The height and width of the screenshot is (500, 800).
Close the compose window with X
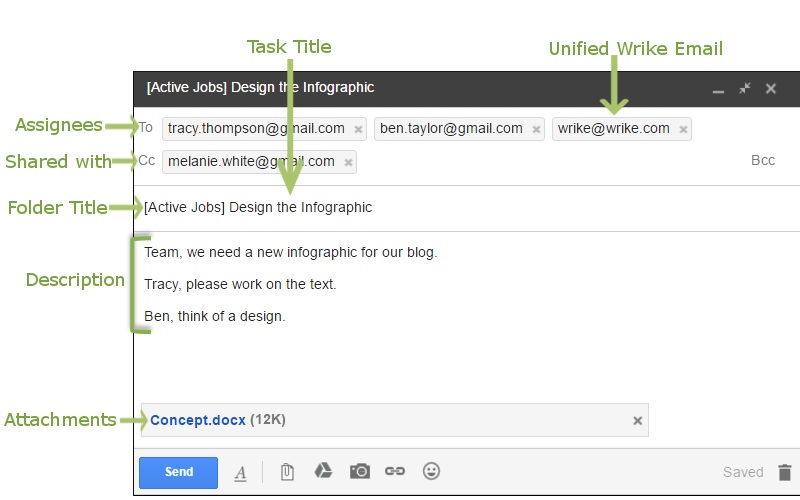[771, 89]
